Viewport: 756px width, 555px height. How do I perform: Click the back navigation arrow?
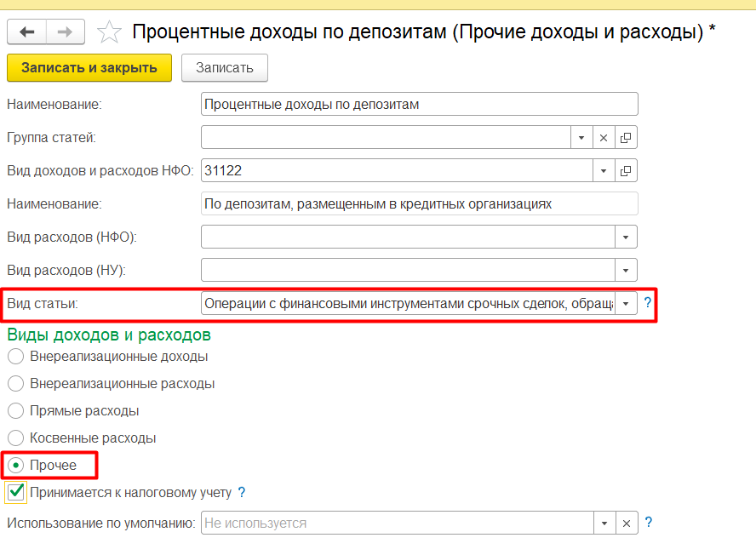tap(27, 32)
